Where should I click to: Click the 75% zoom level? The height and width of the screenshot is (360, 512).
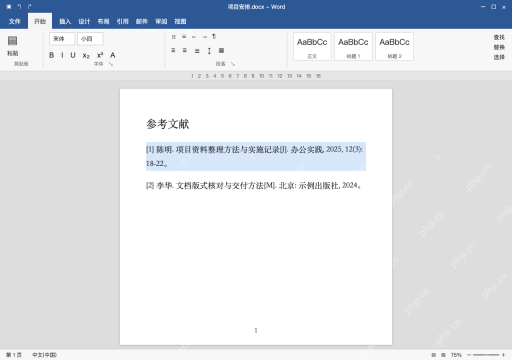(x=456, y=355)
